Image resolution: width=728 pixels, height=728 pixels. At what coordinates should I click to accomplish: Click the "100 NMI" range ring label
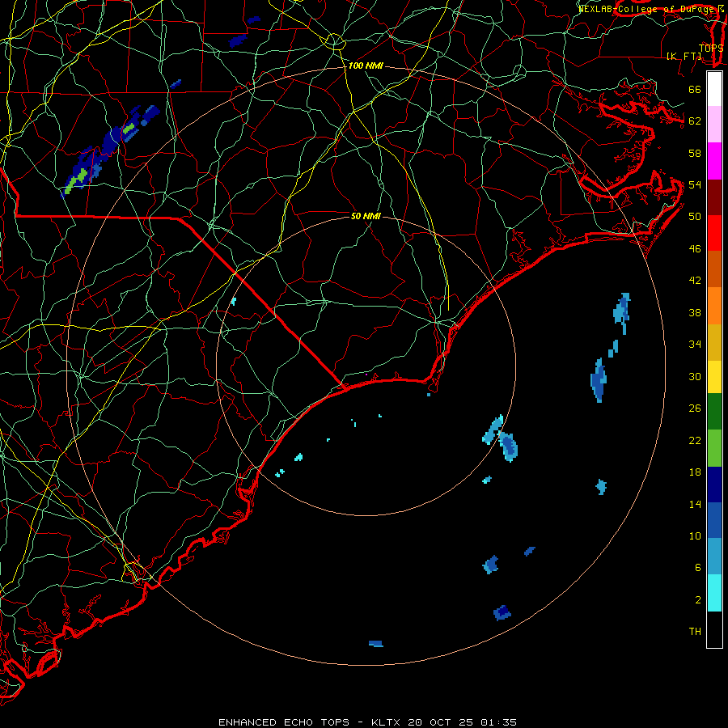pyautogui.click(x=366, y=66)
